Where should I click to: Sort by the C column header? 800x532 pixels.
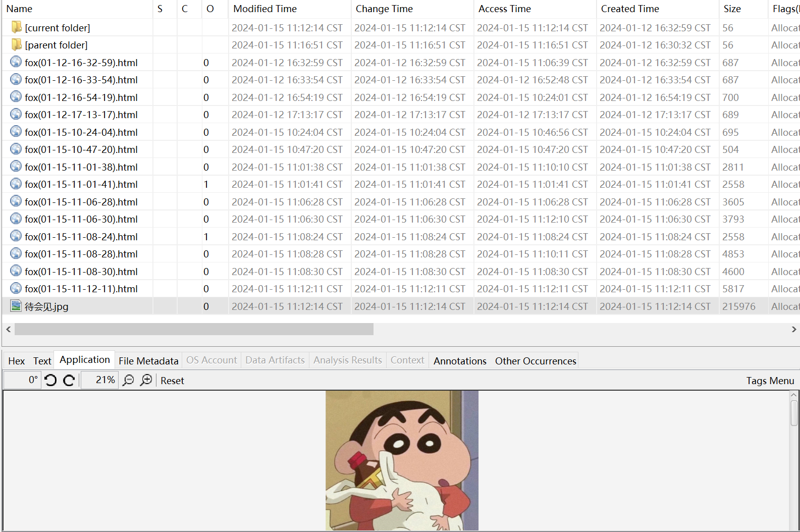[x=190, y=9]
